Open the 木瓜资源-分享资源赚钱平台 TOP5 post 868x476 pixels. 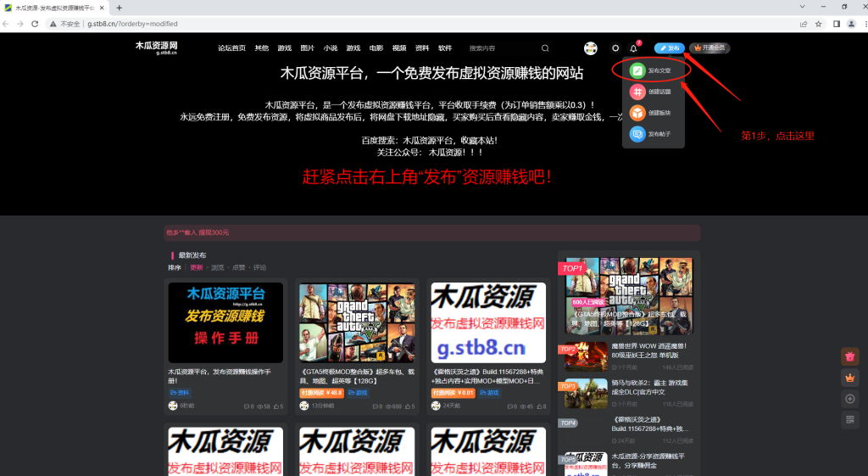tap(648, 461)
